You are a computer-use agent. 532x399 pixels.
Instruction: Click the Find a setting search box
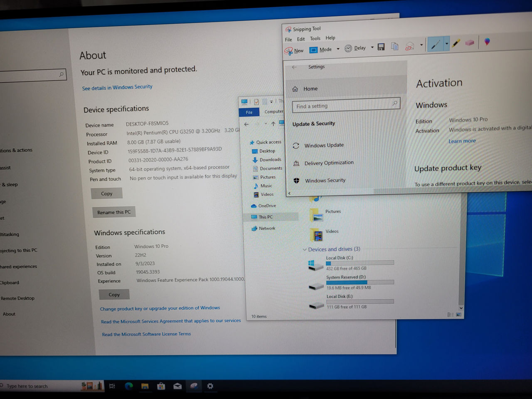pyautogui.click(x=346, y=105)
